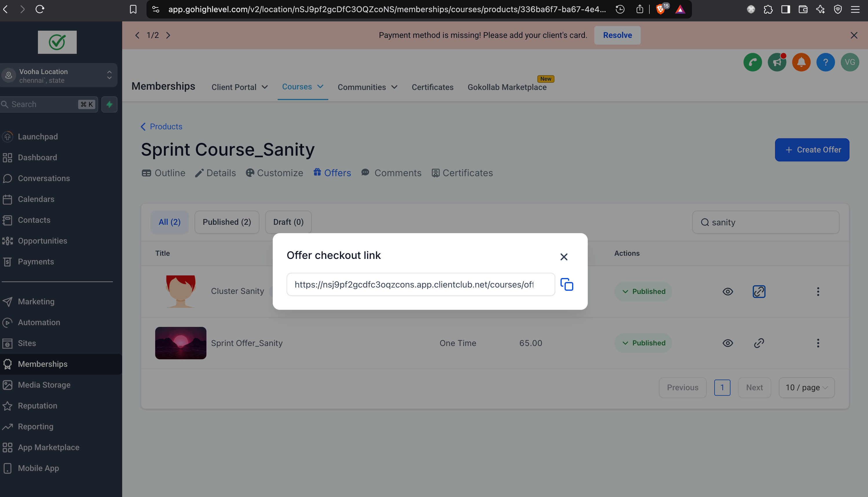
Task: Click the notification bell icon in top bar
Action: tap(801, 62)
